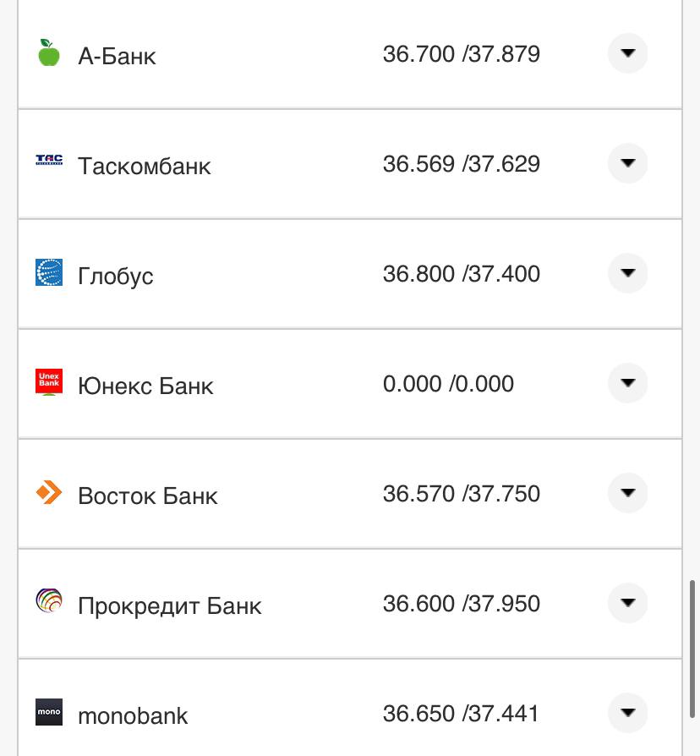Viewport: 700px width, 756px height.
Task: Click the Таскомбанк TAC logo icon
Action: click(49, 160)
